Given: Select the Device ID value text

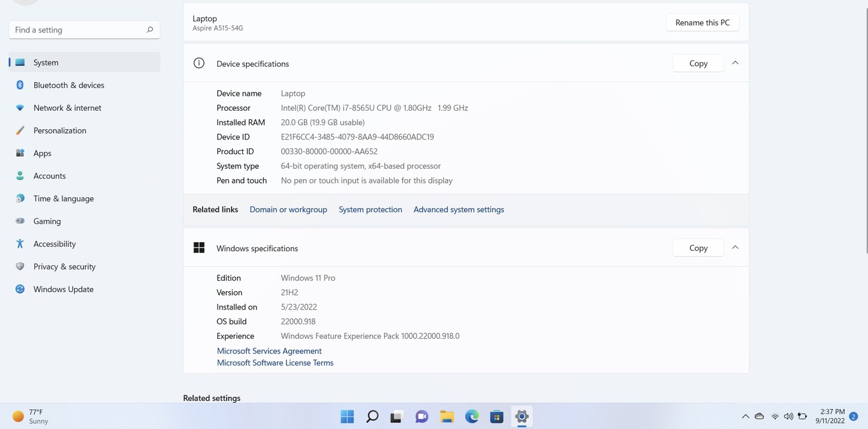Looking at the screenshot, I should (357, 137).
